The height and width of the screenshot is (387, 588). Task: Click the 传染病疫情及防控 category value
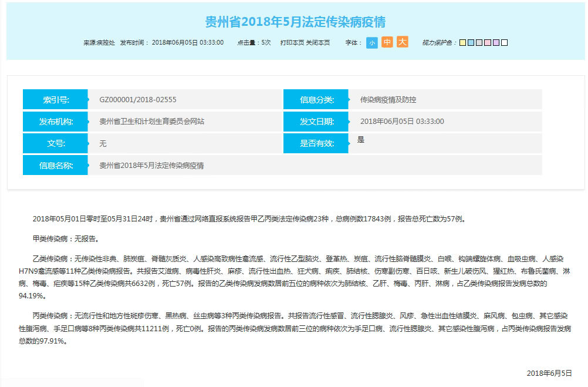tap(388, 100)
